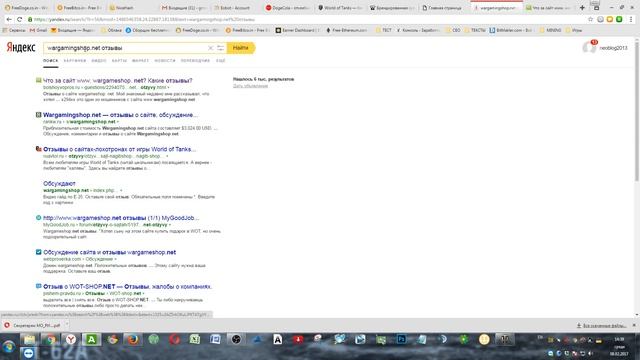Viewport: 640px width, 360px height.
Task: Open result 'Отзыв о WOT-SHOP.NET'
Action: pos(128,287)
